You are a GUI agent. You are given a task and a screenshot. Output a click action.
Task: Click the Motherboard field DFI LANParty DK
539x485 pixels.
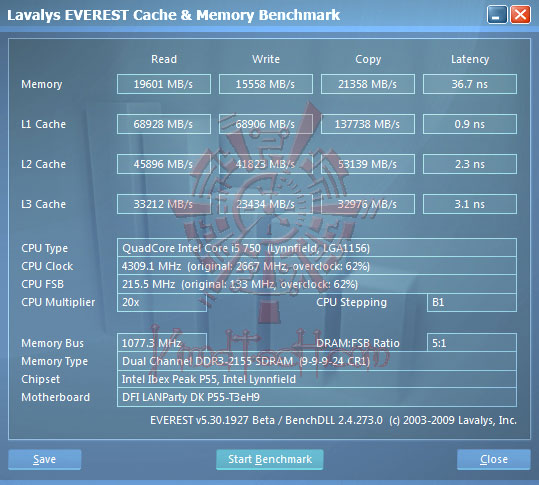pyautogui.click(x=317, y=397)
